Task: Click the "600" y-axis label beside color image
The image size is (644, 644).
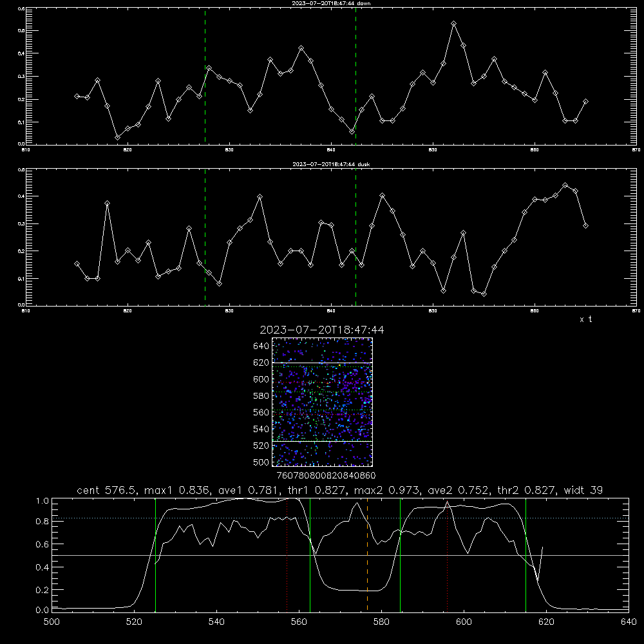Action: [x=261, y=379]
